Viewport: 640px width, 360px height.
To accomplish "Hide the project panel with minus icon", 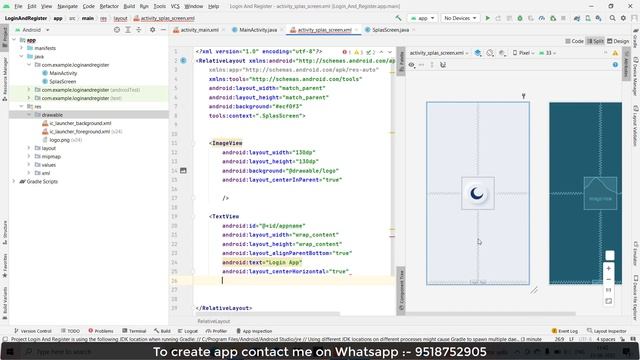I will point(163,30).
